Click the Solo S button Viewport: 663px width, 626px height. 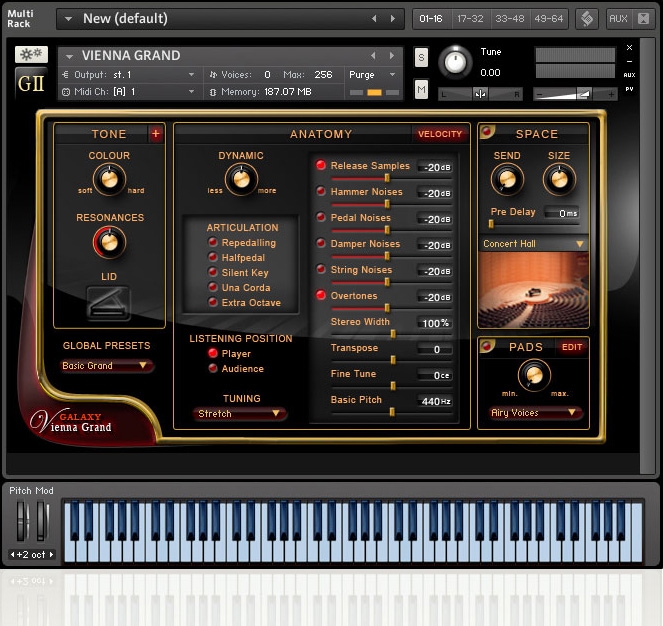(x=421, y=58)
